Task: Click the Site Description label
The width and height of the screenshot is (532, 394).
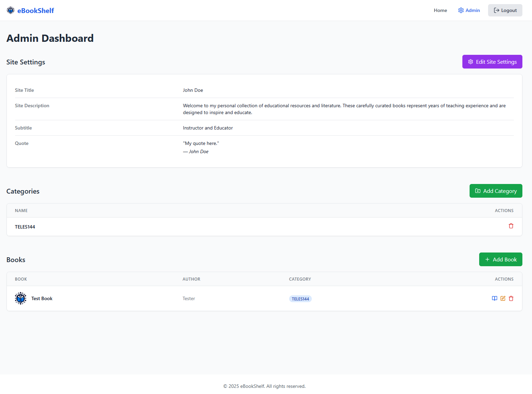Action: 32,106
